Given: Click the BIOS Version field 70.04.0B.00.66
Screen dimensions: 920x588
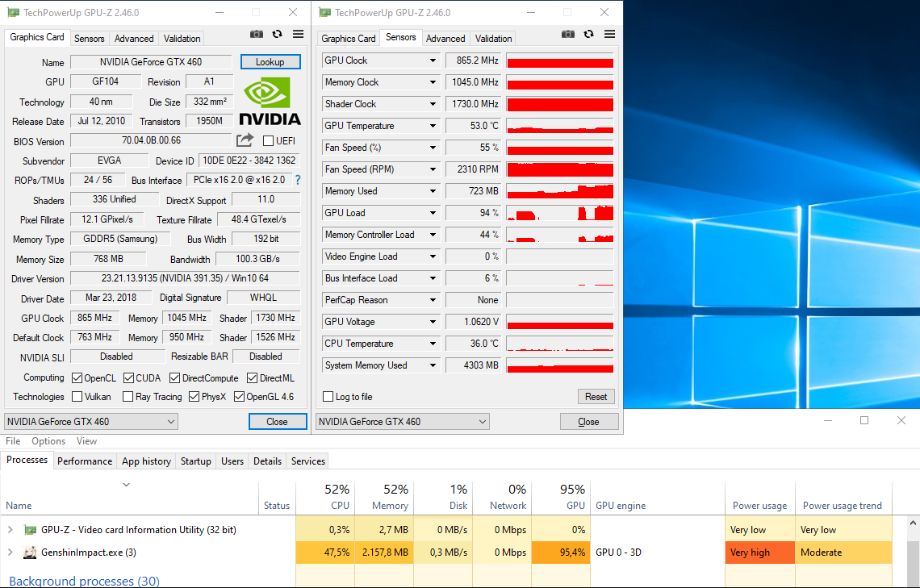Looking at the screenshot, I should (151, 140).
